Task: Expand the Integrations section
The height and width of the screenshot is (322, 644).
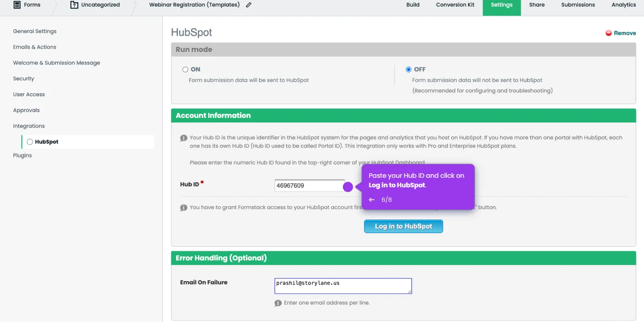Action: pyautogui.click(x=29, y=126)
